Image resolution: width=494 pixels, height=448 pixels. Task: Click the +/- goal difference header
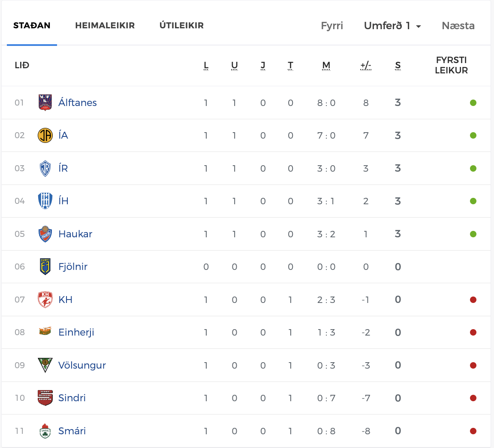coord(366,65)
